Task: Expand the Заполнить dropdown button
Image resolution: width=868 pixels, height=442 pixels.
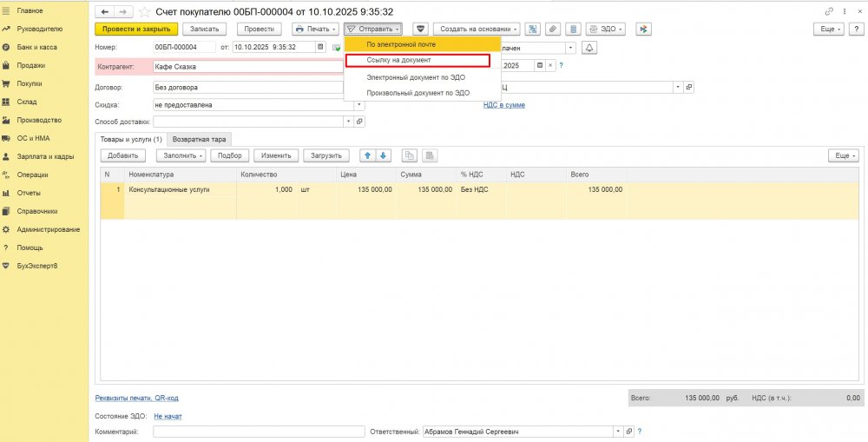Action: click(181, 155)
